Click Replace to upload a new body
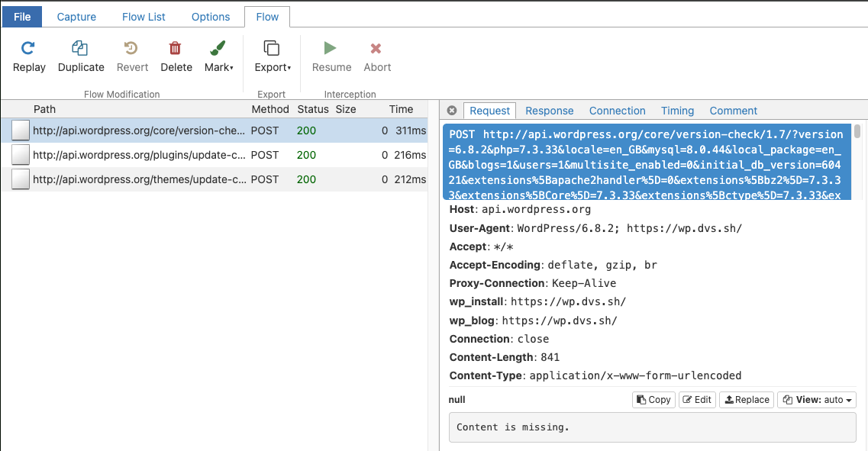 [746, 399]
